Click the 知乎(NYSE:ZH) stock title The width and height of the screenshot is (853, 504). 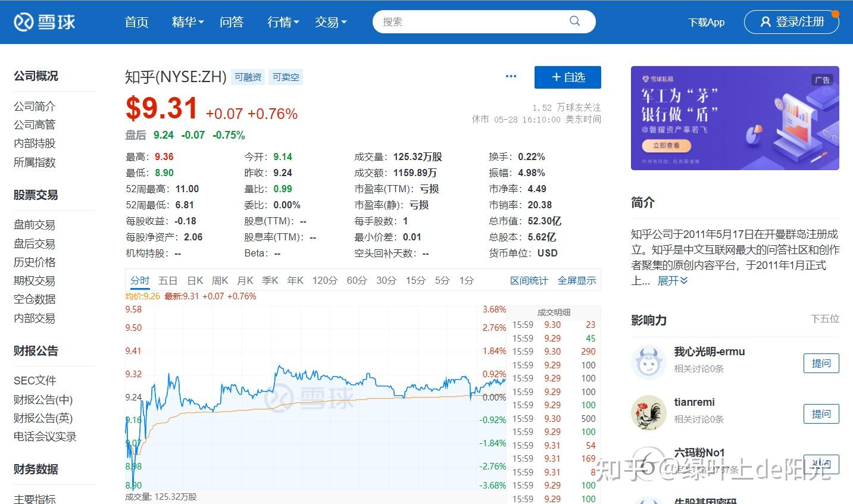pyautogui.click(x=176, y=77)
